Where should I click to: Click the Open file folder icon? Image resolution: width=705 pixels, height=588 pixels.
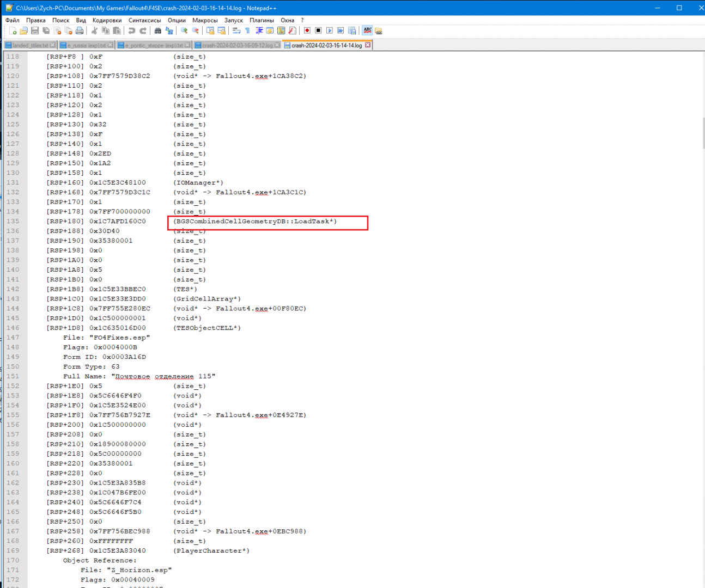tap(23, 31)
